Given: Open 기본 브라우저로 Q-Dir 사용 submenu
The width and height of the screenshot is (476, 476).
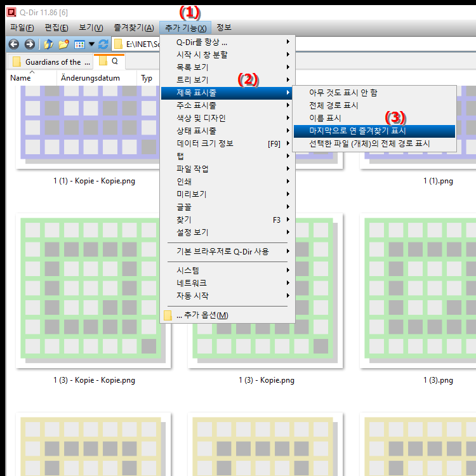Looking at the screenshot, I should point(227,252).
